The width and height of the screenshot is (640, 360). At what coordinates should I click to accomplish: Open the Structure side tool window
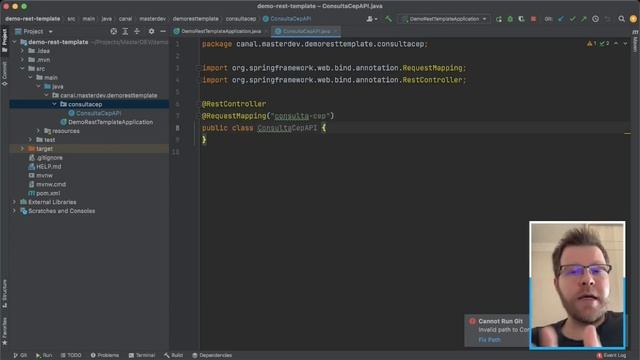4,294
